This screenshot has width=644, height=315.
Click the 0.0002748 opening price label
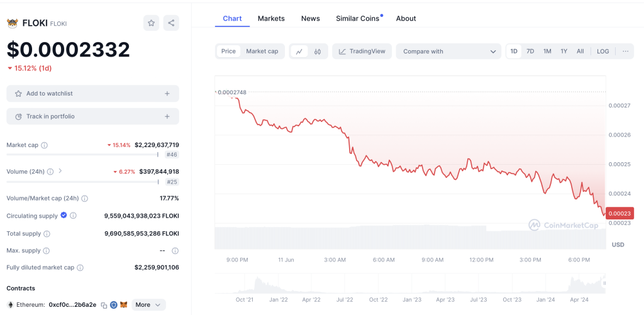click(x=232, y=92)
